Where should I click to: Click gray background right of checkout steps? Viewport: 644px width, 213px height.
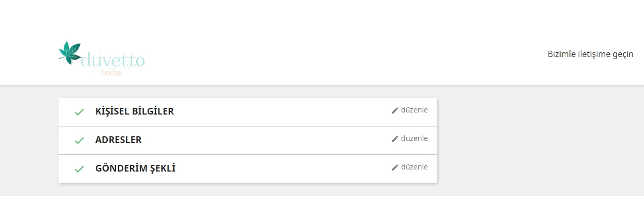click(539, 140)
